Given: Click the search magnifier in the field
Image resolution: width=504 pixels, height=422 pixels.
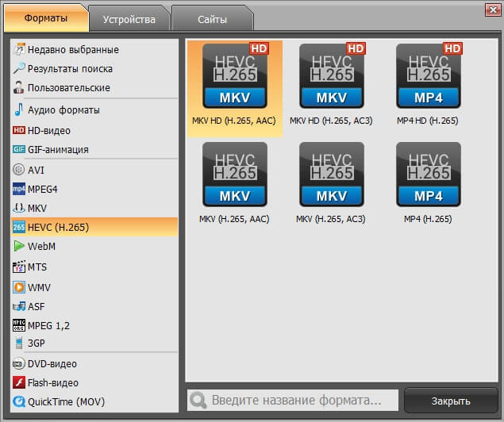Looking at the screenshot, I should (198, 400).
